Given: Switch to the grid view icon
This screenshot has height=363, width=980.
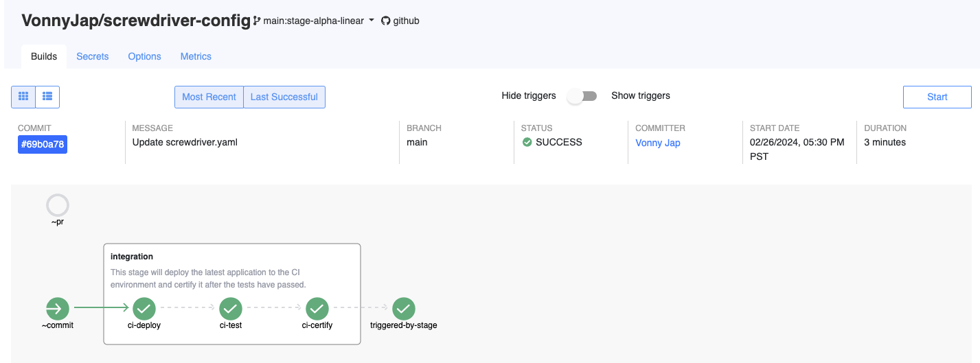Looking at the screenshot, I should 23,97.
